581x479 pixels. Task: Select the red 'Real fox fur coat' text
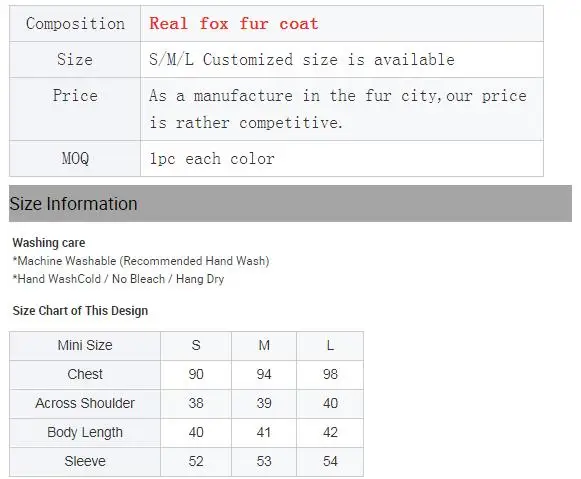234,24
